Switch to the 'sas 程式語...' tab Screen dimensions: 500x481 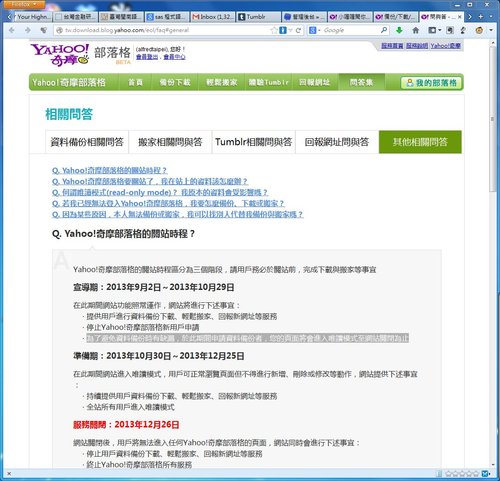coord(167,16)
